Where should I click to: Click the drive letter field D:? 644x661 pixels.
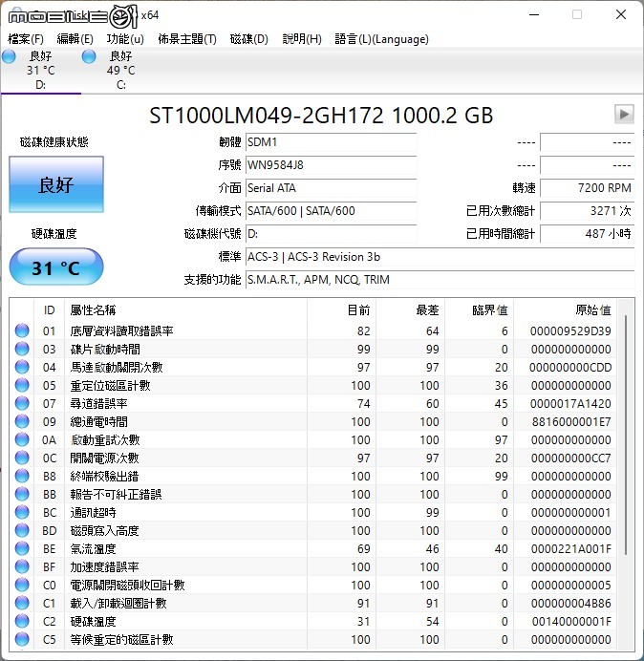click(x=331, y=233)
